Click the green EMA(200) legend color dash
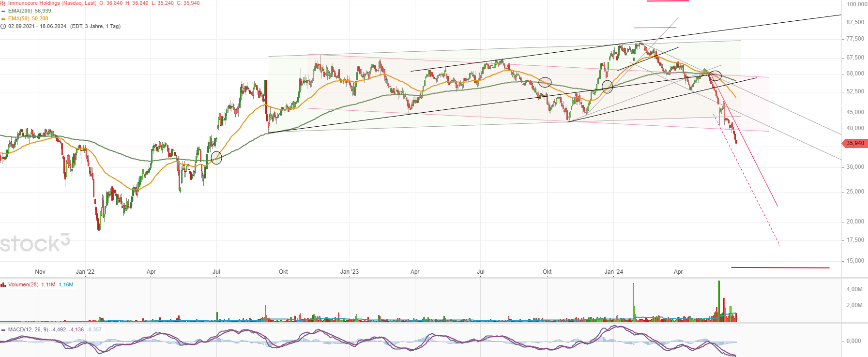The height and width of the screenshot is (357, 868). (3, 11)
